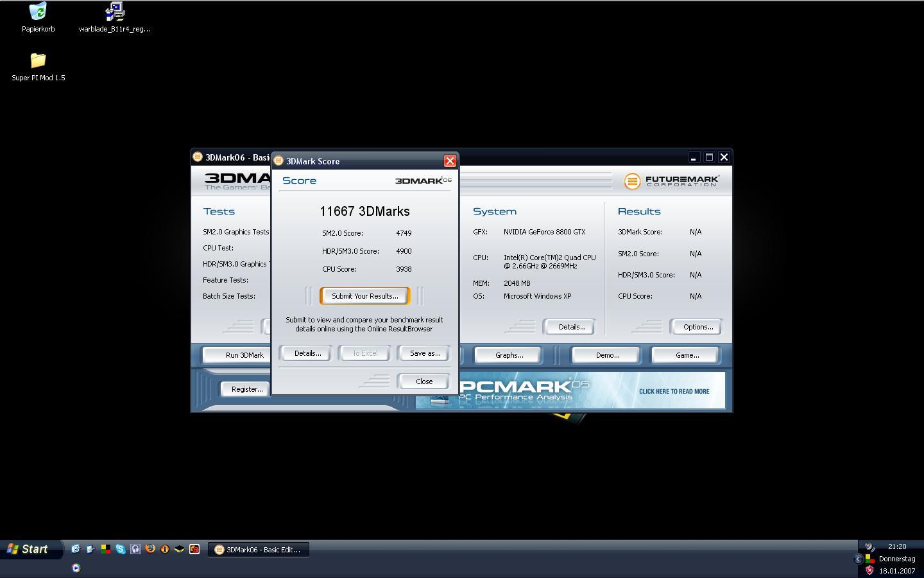Click Close in the Score dialog
This screenshot has width=924, height=578.
click(424, 381)
